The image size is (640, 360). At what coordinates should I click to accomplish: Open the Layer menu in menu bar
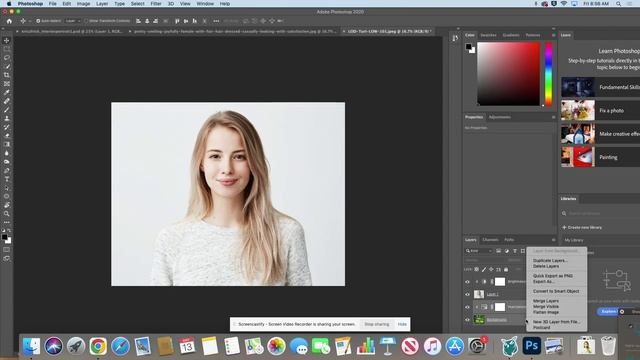102,4
